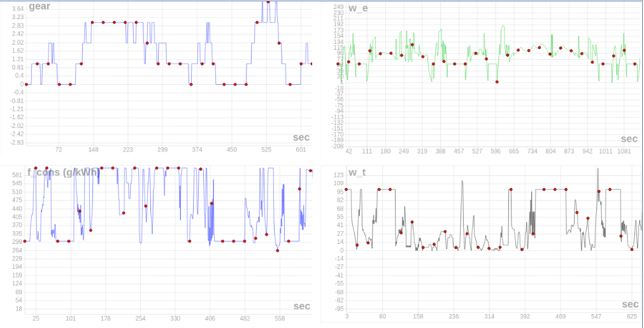This screenshot has height=328, width=644.
Task: Select the 'w_e' chart title
Action: (x=358, y=8)
